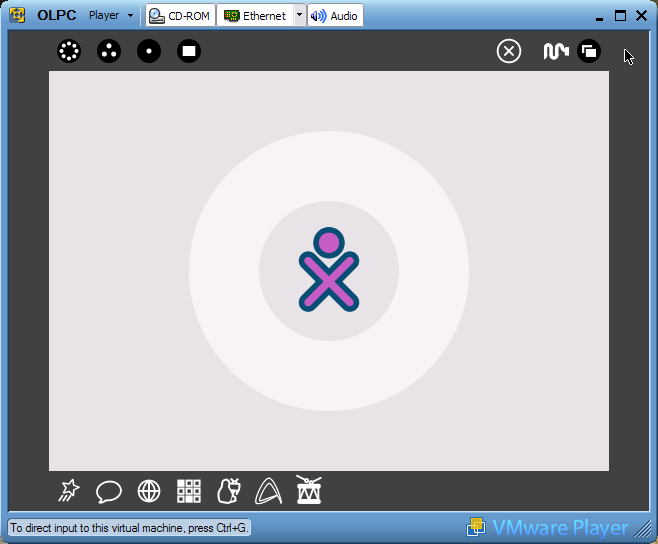
Task: Switch to Friends group view
Action: 109,51
